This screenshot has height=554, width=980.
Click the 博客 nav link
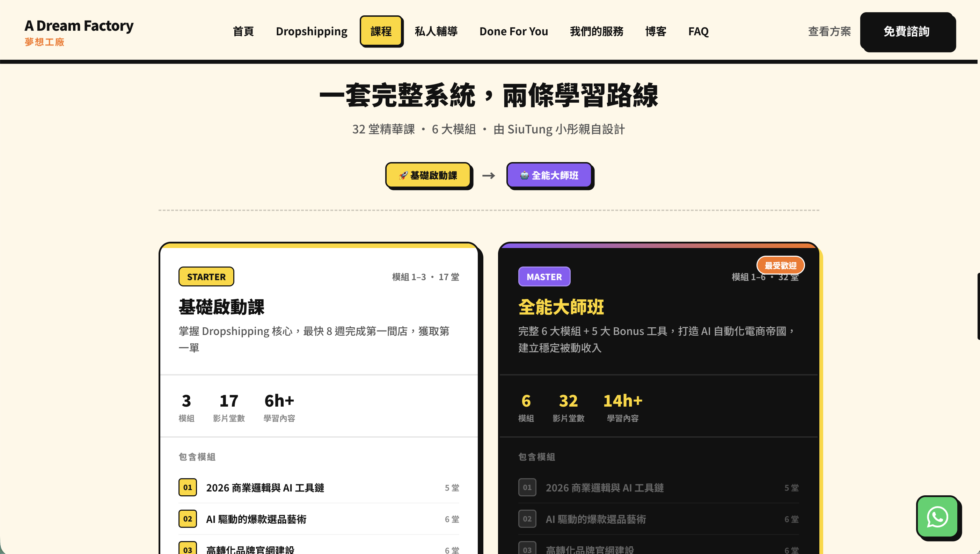point(656,31)
